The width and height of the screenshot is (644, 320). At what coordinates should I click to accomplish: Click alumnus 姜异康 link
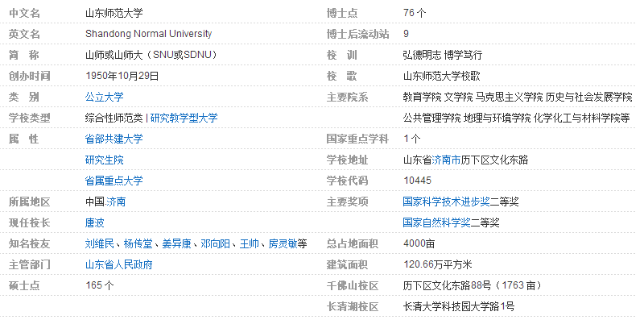click(x=176, y=244)
